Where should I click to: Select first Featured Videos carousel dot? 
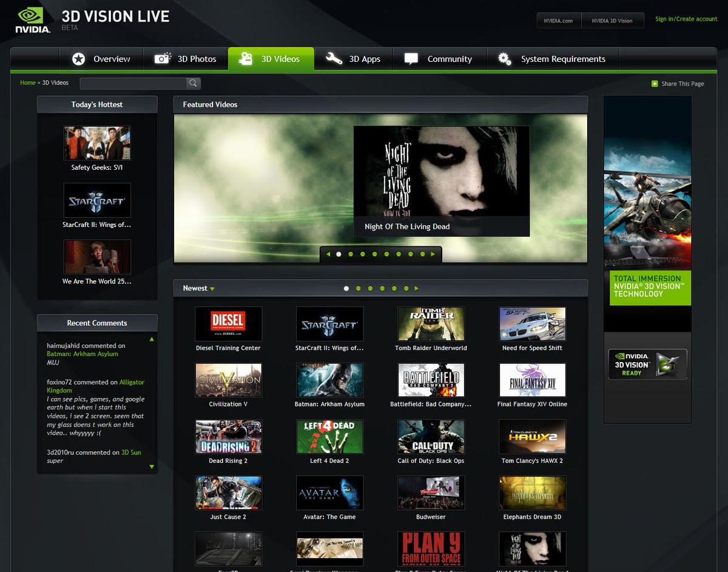tap(339, 254)
